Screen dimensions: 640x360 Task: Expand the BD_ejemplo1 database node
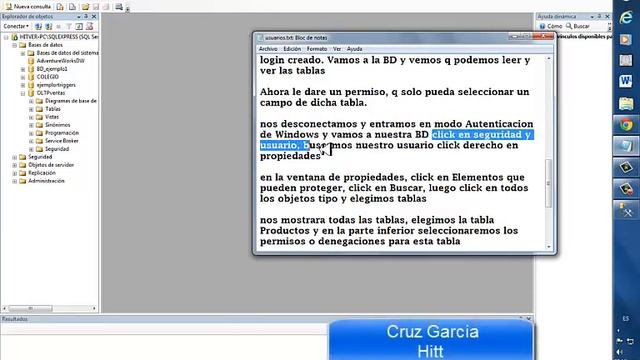(23, 69)
